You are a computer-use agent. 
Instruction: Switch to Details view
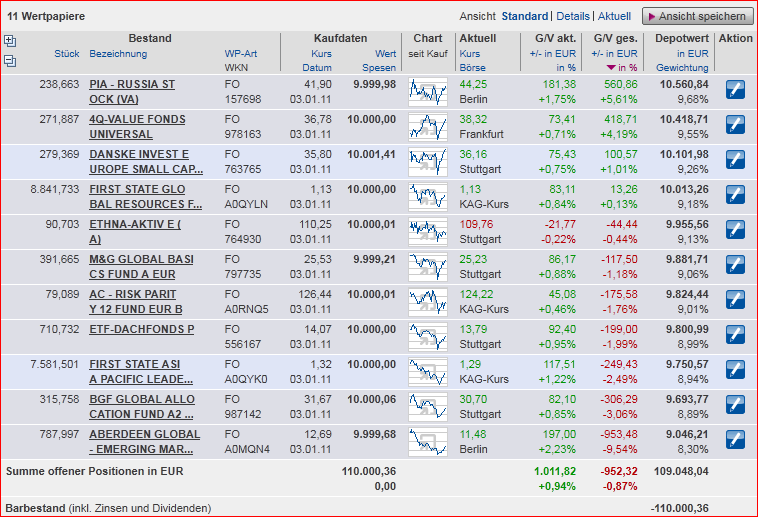click(x=573, y=16)
